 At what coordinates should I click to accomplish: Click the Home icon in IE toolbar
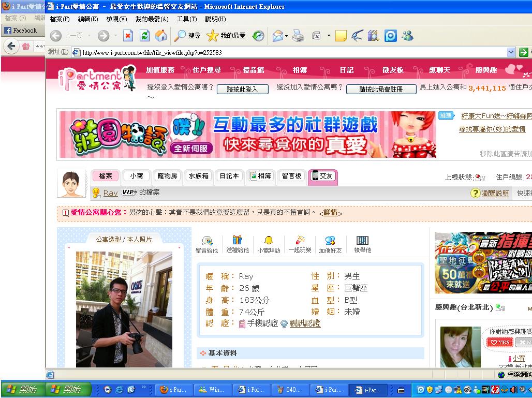click(161, 36)
